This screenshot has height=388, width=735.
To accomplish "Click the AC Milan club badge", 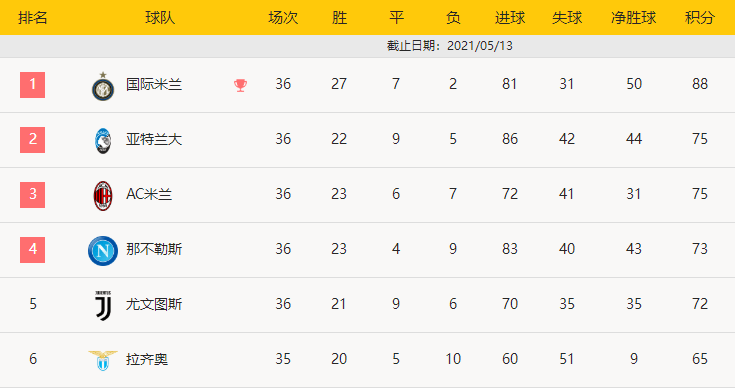I will (x=103, y=195).
